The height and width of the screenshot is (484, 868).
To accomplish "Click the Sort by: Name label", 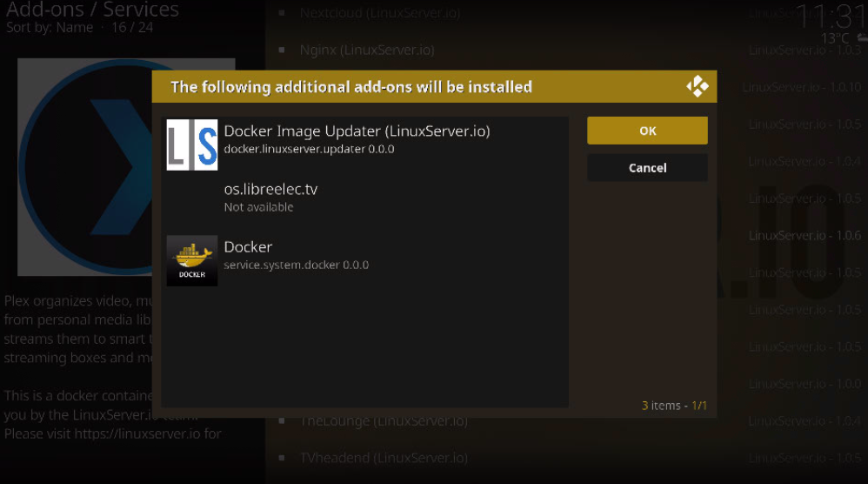I will click(50, 28).
